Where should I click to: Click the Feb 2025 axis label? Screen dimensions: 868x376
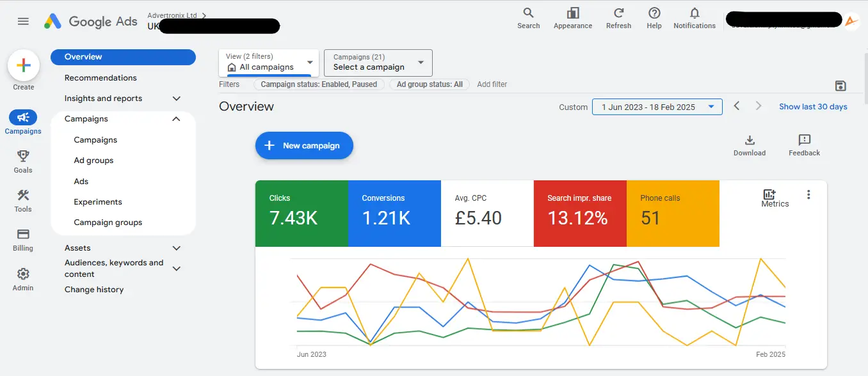[x=771, y=354]
